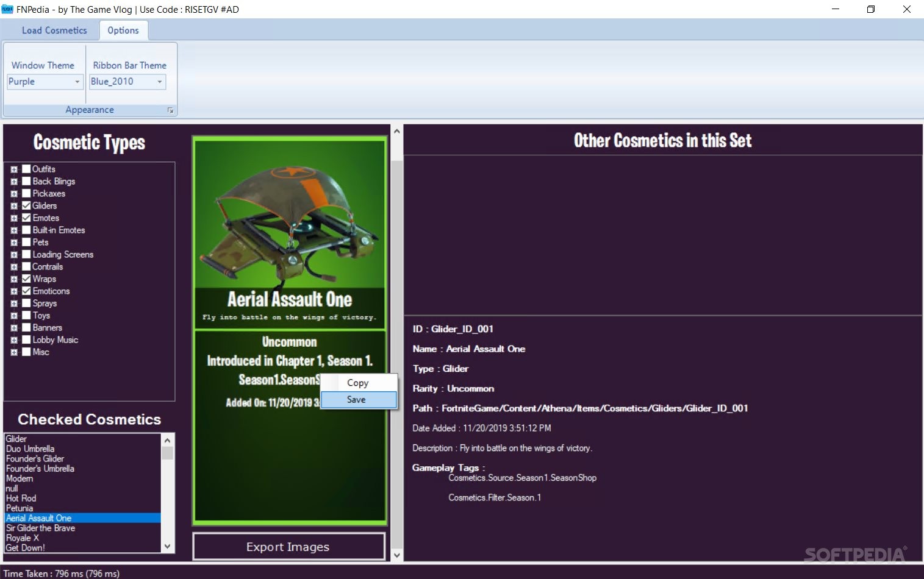Uncheck the Emoticons checkbox
This screenshot has height=579, width=924.
(x=26, y=291)
